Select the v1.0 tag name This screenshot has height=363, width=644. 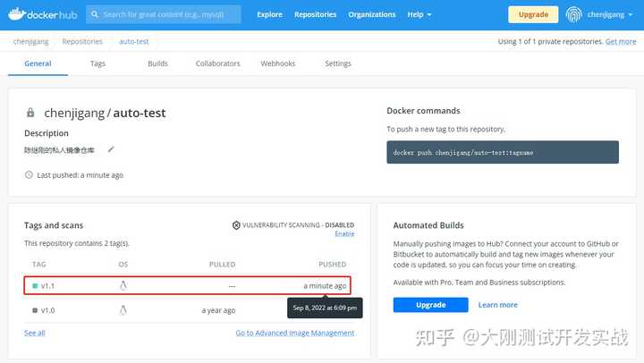coord(47,310)
